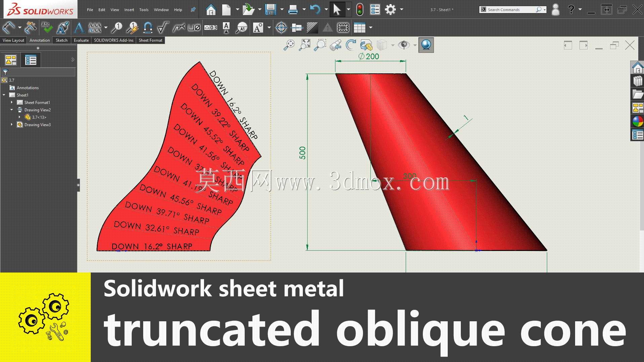Open the Design Library task pane
Screen dimensions: 644x362
(x=637, y=81)
